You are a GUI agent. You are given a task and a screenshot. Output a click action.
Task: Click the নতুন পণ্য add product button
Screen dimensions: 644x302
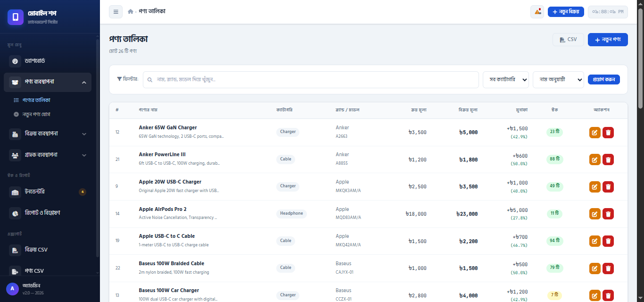pos(608,40)
